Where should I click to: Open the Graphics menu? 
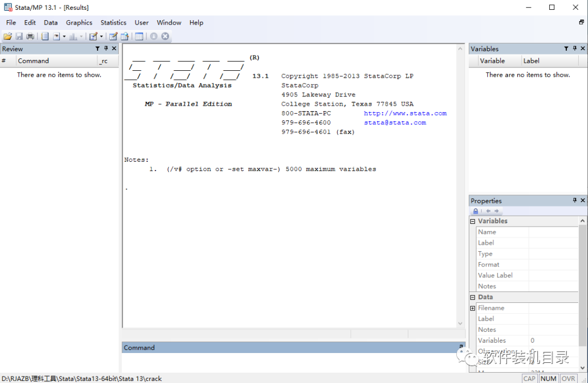[79, 22]
